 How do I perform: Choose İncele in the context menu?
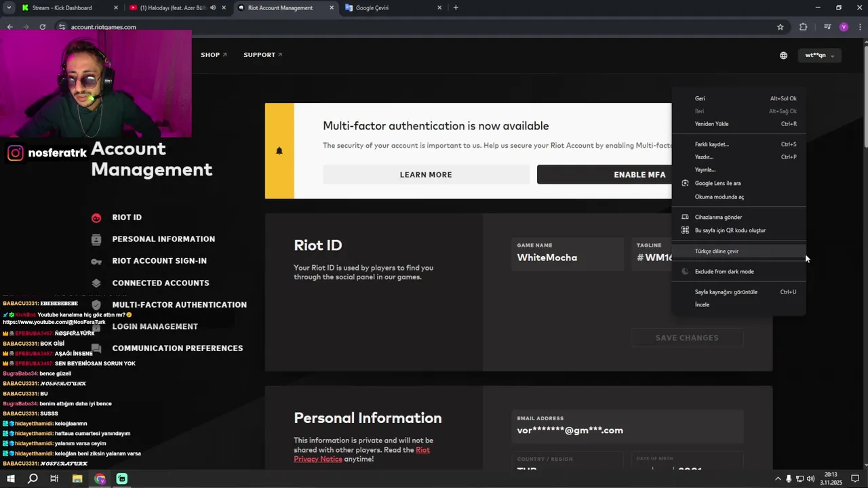pyautogui.click(x=738, y=305)
